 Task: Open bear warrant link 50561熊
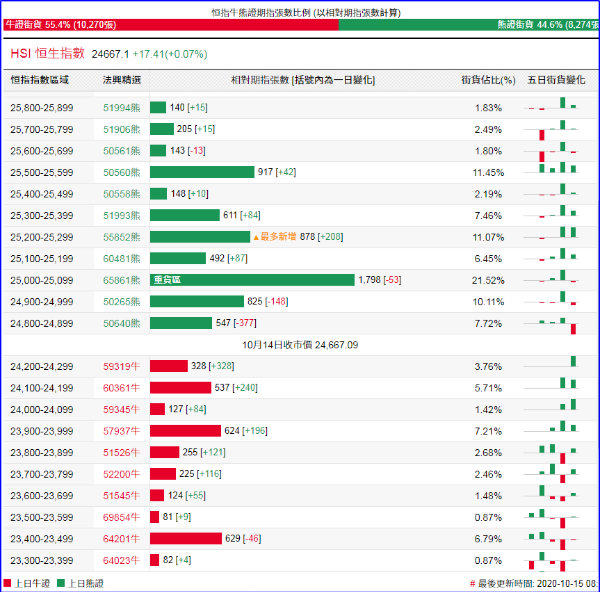pos(122,151)
